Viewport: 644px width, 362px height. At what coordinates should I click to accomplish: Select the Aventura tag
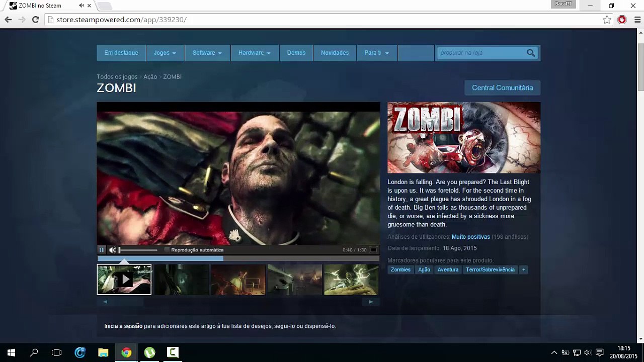pos(448,270)
